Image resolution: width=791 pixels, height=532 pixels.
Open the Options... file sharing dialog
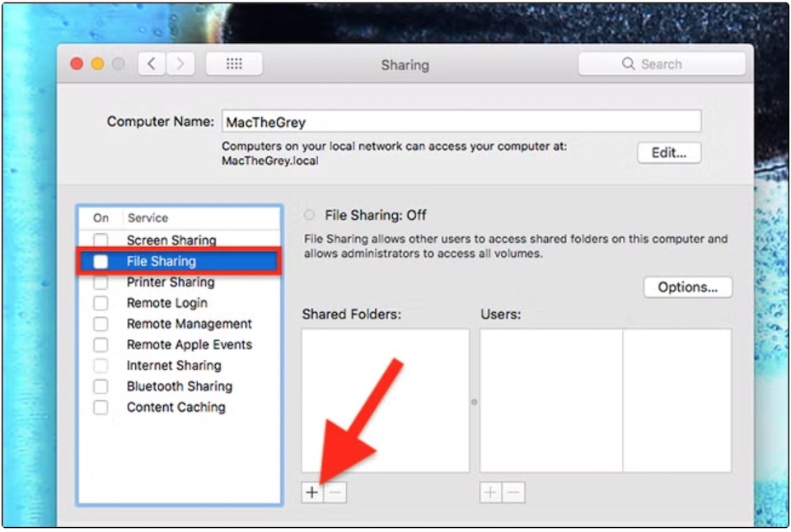(687, 287)
